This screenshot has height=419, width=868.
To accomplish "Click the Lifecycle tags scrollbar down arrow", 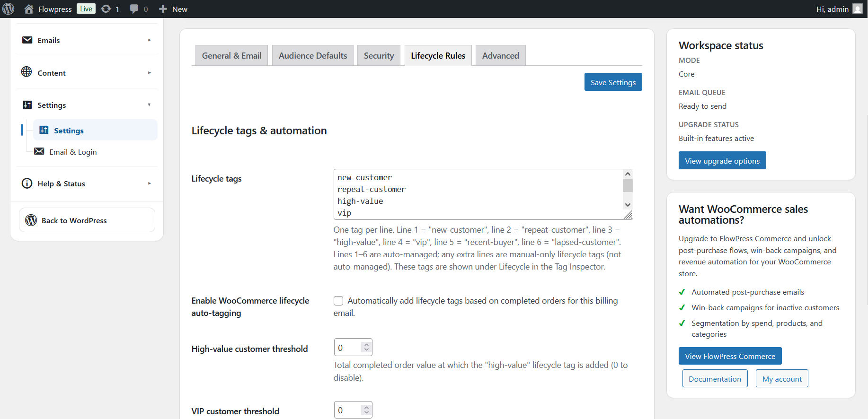I will click(x=628, y=205).
